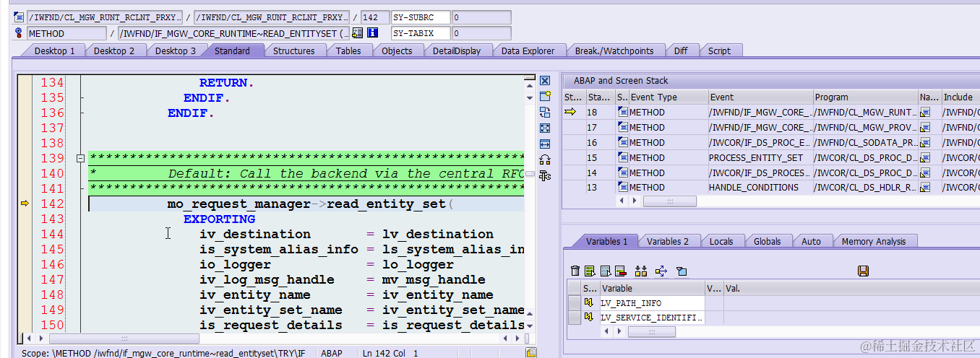This screenshot has height=358, width=980.
Task: Click the blue information icon beside method name
Action: [373, 33]
